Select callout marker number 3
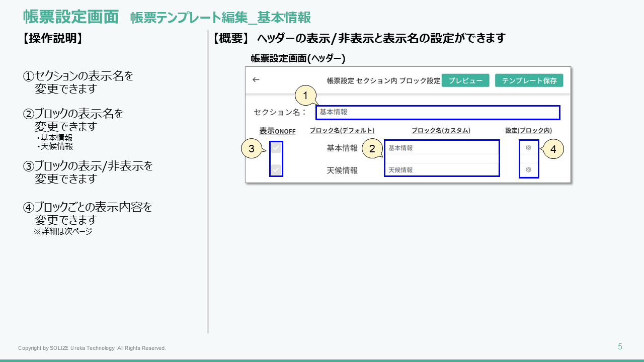This screenshot has width=644, height=362. coord(252,149)
